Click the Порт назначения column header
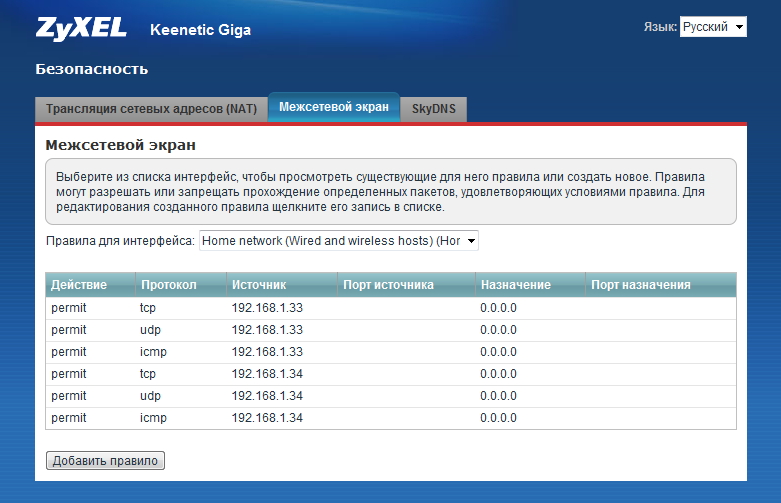 tap(640, 285)
